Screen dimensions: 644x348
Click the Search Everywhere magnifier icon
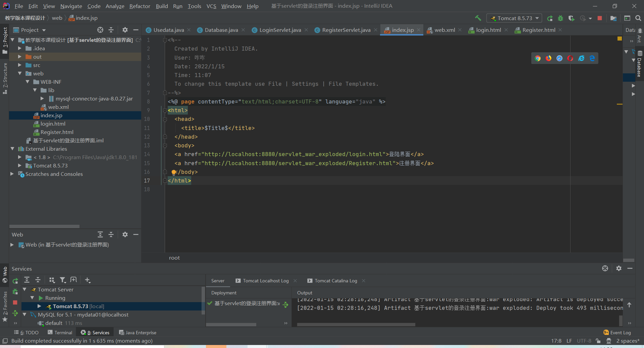tap(638, 18)
